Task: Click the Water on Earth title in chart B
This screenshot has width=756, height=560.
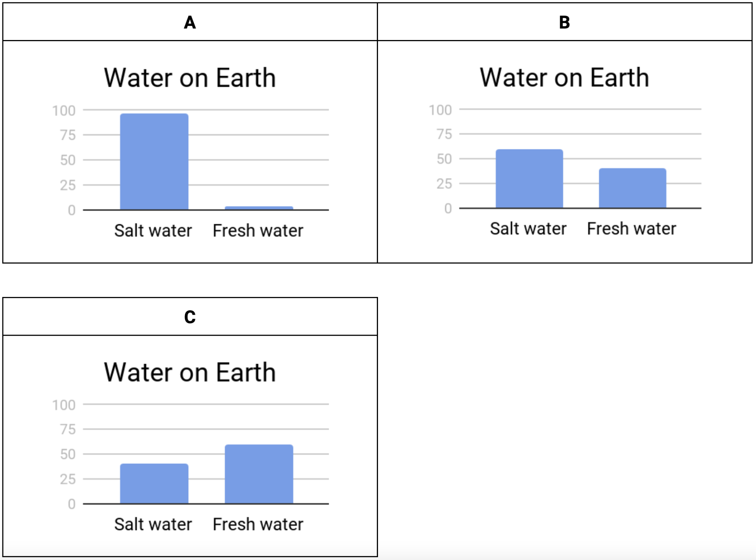Action: (564, 77)
